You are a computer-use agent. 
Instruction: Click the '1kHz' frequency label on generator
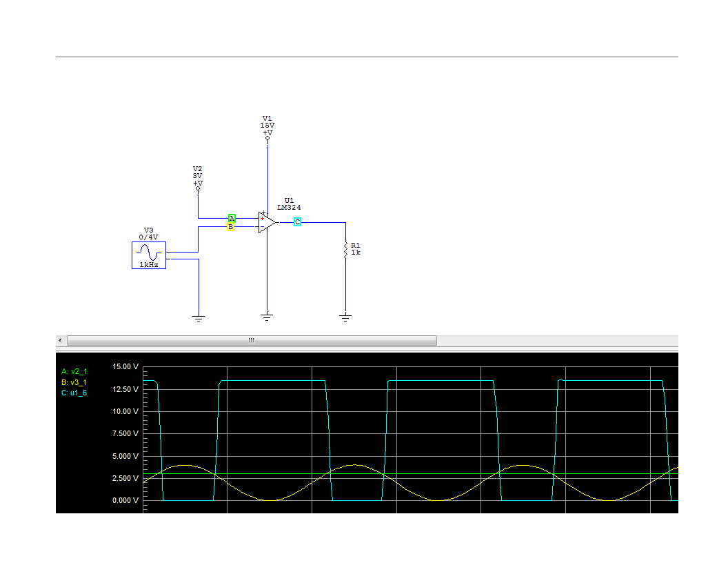click(x=149, y=265)
